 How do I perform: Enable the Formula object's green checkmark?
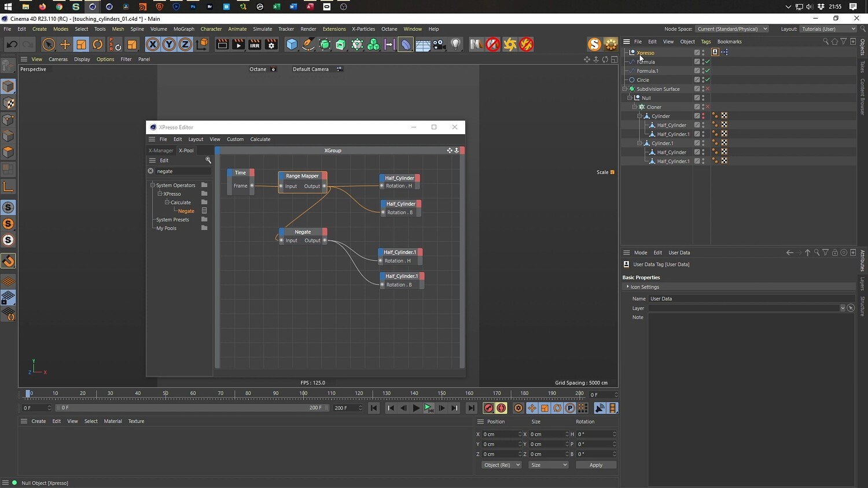(x=707, y=62)
